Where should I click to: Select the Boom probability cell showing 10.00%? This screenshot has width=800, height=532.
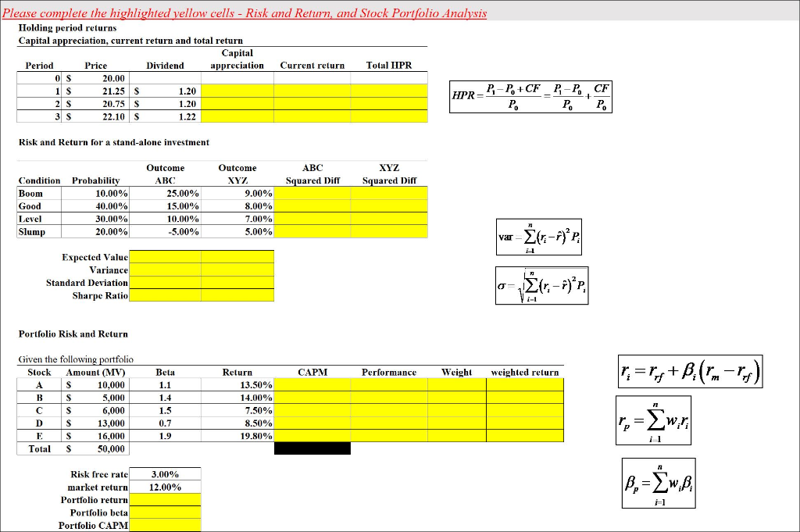click(x=95, y=193)
